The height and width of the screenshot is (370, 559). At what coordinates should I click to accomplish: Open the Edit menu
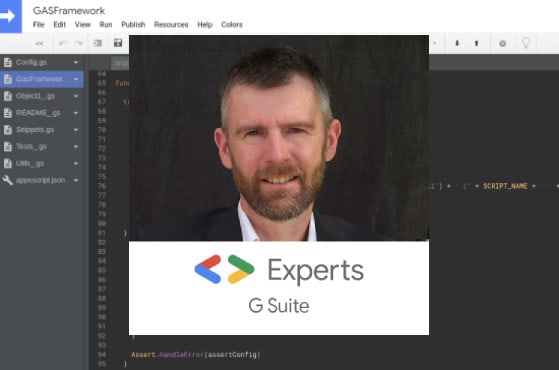click(60, 25)
